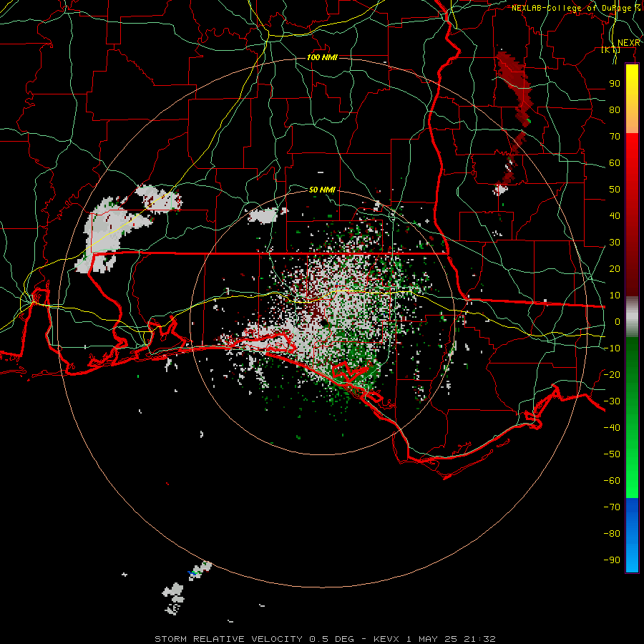Click the -20 value on velocity scale
Screen dimensions: 644x644
click(x=612, y=374)
